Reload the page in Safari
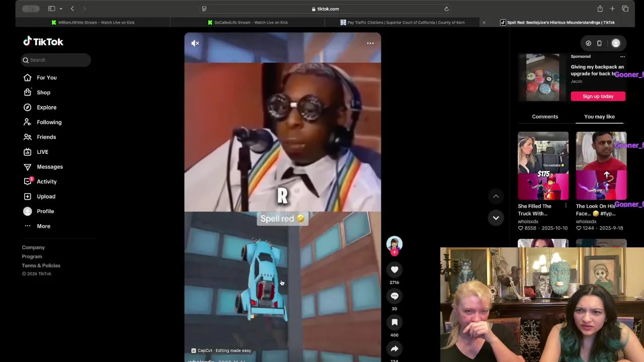The image size is (644, 362). (x=446, y=9)
